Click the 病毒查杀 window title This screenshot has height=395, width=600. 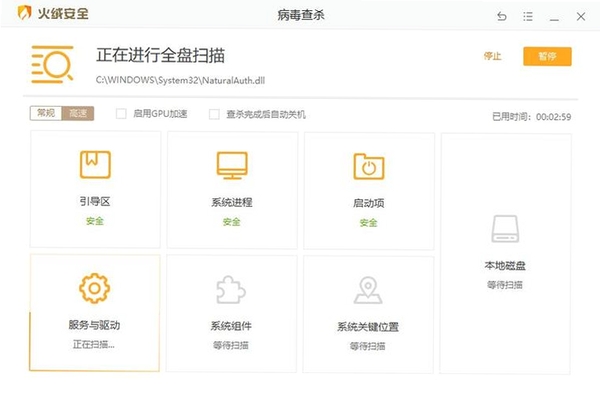(x=301, y=15)
